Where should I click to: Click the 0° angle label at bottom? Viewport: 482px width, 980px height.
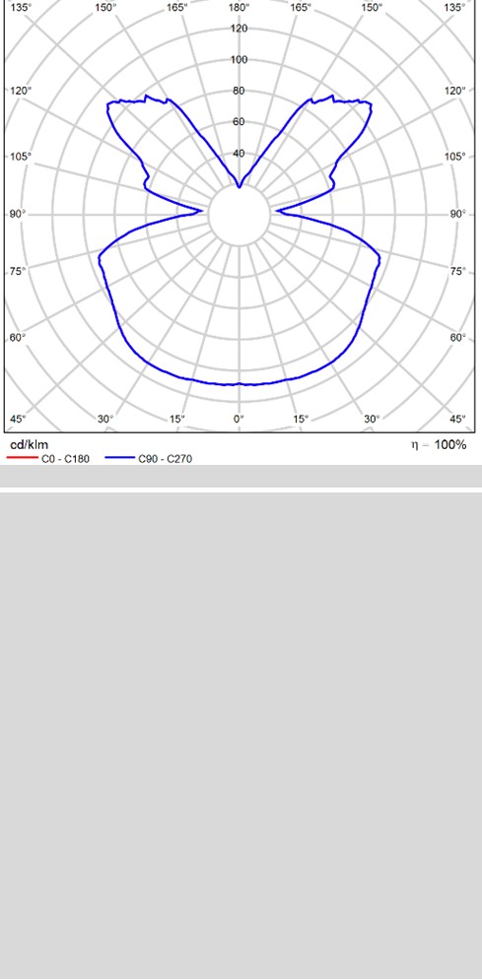(x=239, y=419)
